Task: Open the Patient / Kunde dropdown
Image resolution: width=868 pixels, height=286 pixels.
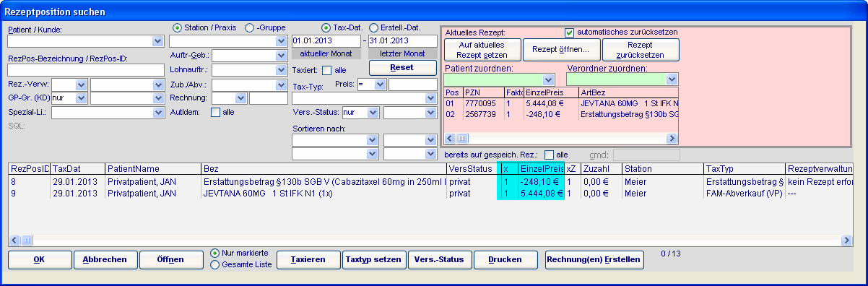Action: [x=158, y=42]
